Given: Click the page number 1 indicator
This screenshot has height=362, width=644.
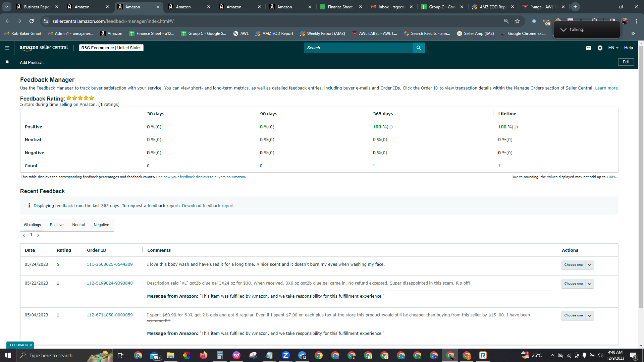Looking at the screenshot, I should (31, 235).
